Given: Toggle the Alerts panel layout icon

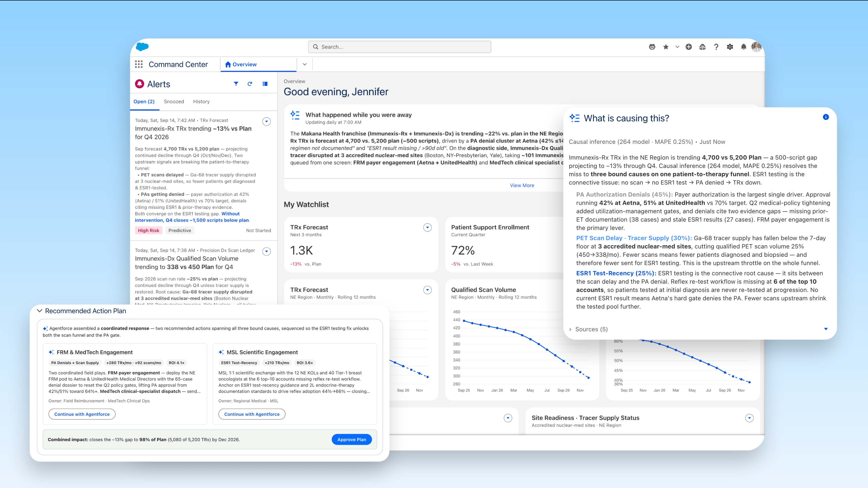Looking at the screenshot, I should tap(265, 84).
